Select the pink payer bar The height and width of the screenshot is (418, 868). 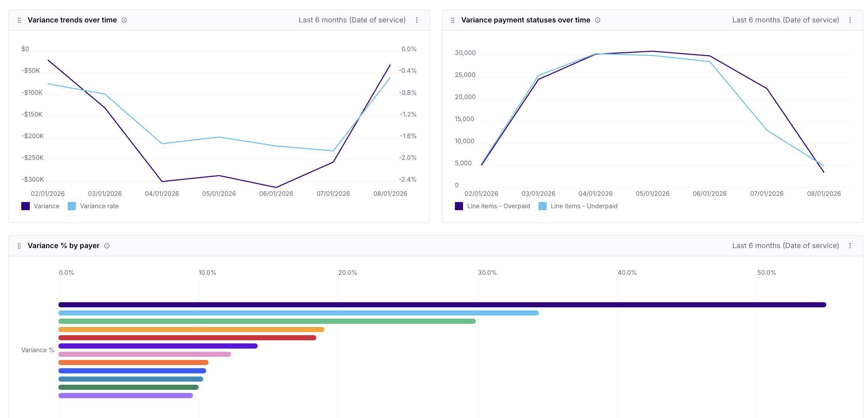pyautogui.click(x=145, y=355)
